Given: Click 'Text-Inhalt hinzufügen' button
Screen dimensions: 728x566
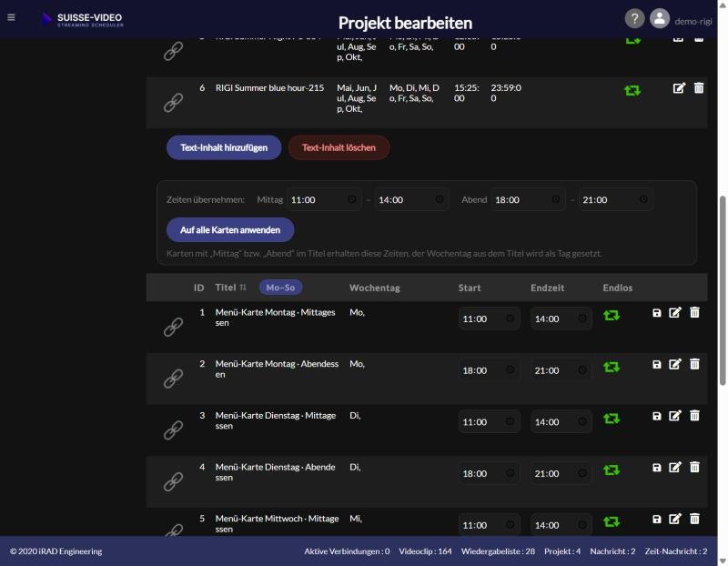Looking at the screenshot, I should click(x=224, y=147).
